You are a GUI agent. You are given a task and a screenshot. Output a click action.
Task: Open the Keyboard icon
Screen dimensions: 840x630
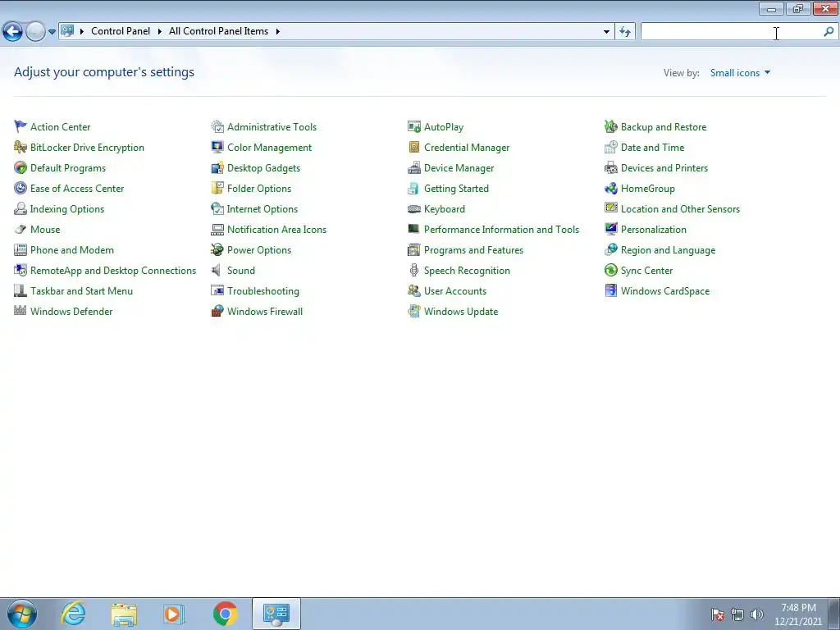(x=414, y=209)
